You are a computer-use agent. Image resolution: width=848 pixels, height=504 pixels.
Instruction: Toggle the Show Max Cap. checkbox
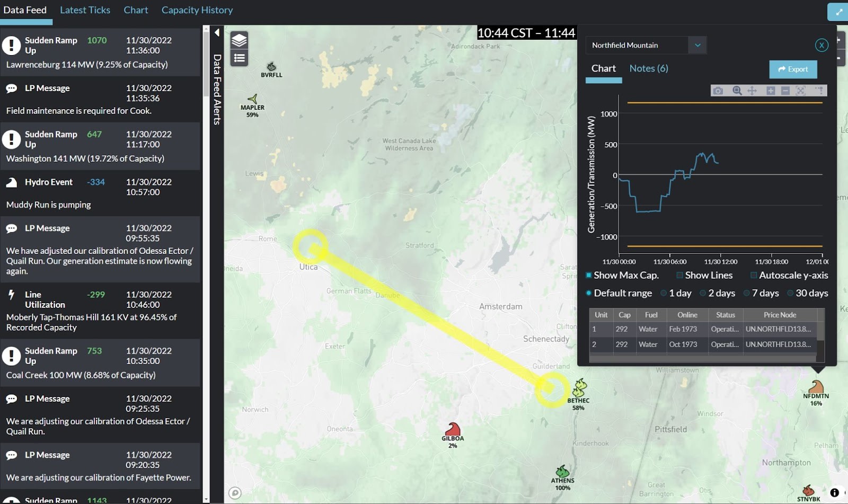click(589, 275)
